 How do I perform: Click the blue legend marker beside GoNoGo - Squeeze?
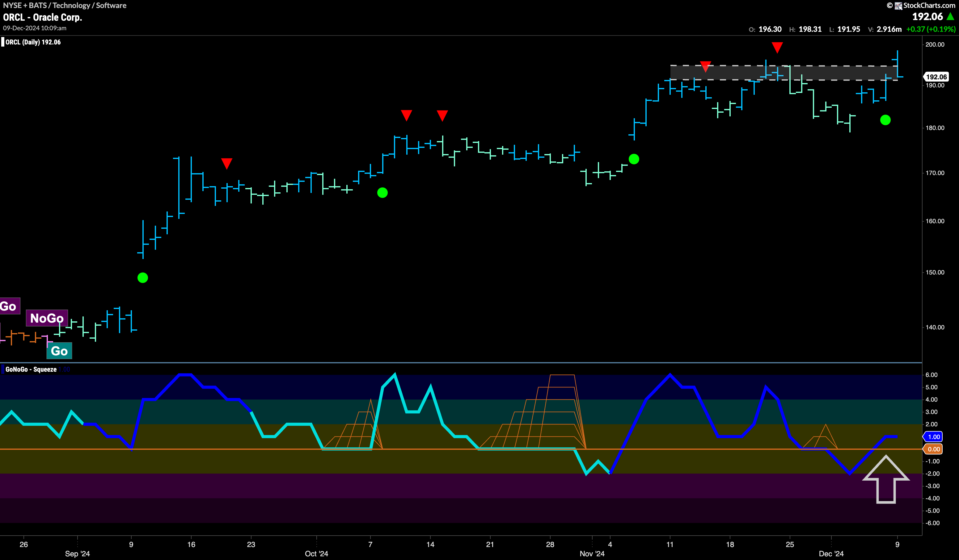pos(3,369)
